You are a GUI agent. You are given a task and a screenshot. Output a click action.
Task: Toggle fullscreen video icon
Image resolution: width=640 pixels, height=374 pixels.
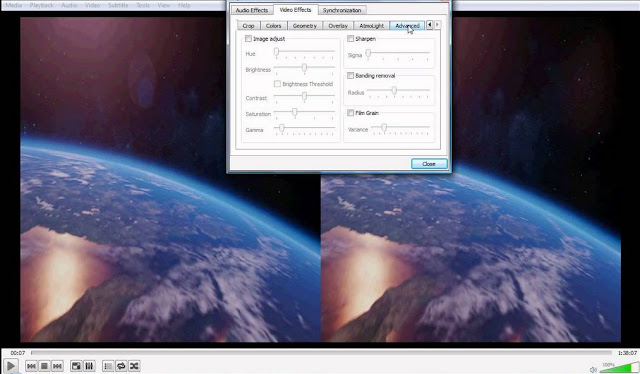pyautogui.click(x=76, y=366)
